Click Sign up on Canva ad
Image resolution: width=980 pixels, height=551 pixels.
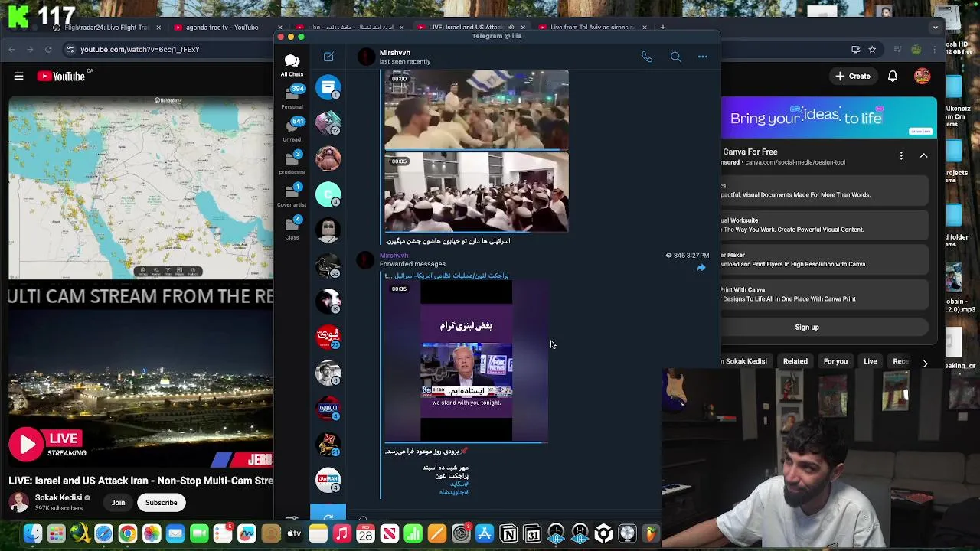806,327
